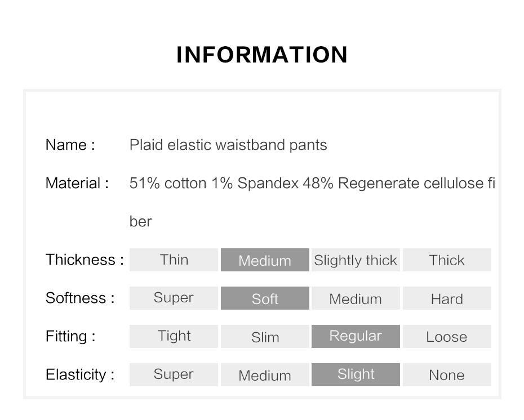Click the INFORMATION heading
This screenshot has width=524, height=420.
point(262,55)
